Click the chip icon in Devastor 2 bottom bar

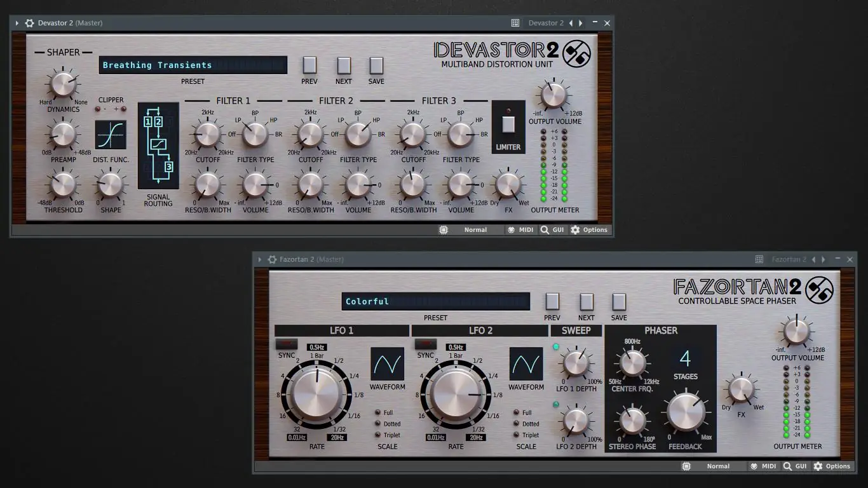tap(444, 230)
